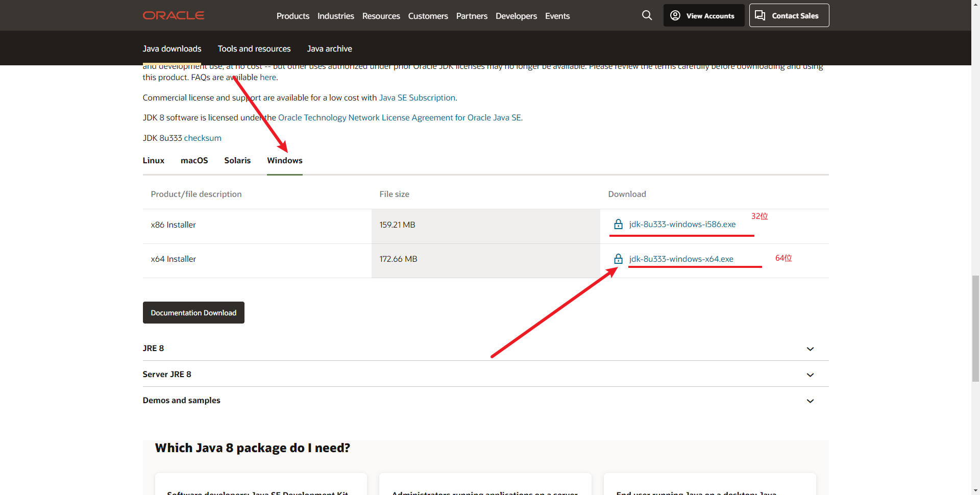
Task: Download jdk-8u333-windows-x64.exe
Action: (x=681, y=259)
